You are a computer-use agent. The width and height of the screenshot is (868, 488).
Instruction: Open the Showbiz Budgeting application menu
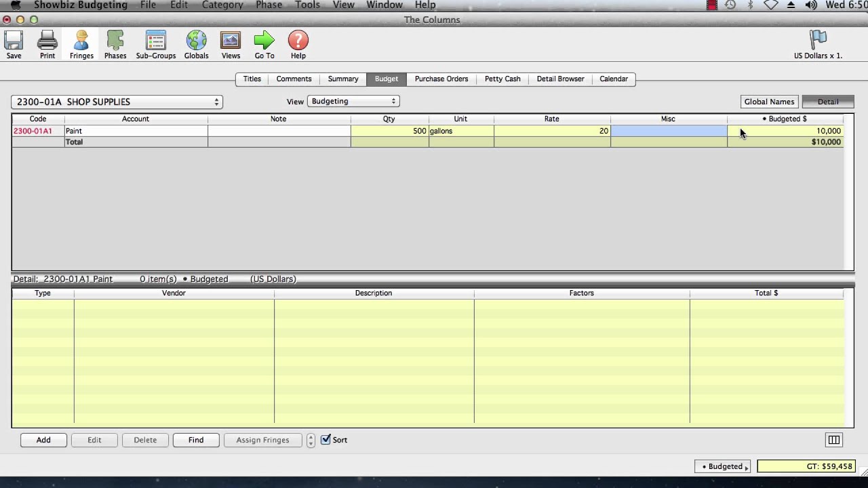tap(80, 5)
